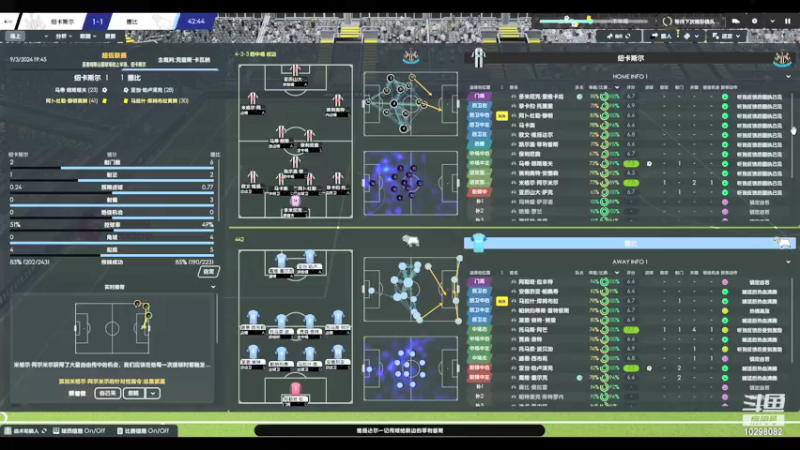
Task: Open the diamond tactics dropdown in the toolbar
Action: (691, 36)
